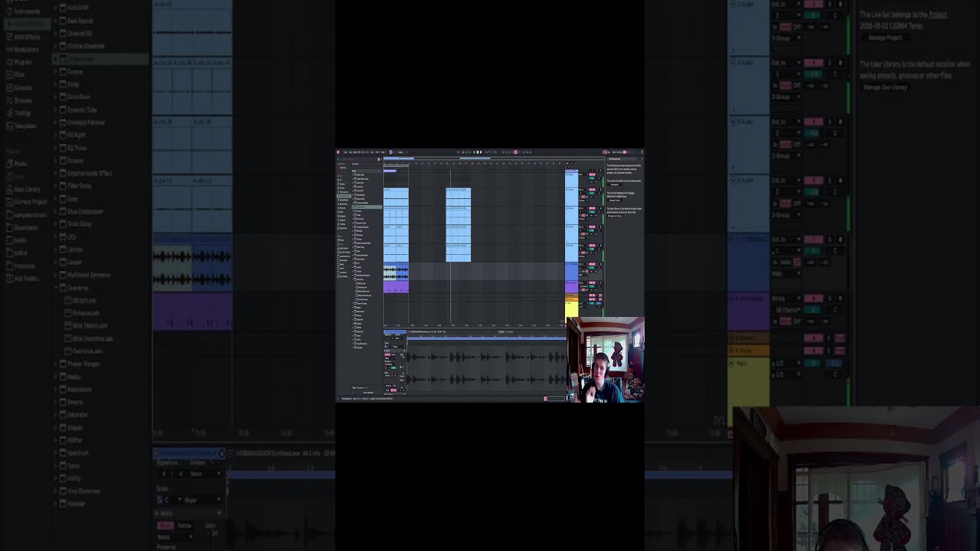Click the pink slider handle in the status bar
The height and width of the screenshot is (551, 980).
545,399
